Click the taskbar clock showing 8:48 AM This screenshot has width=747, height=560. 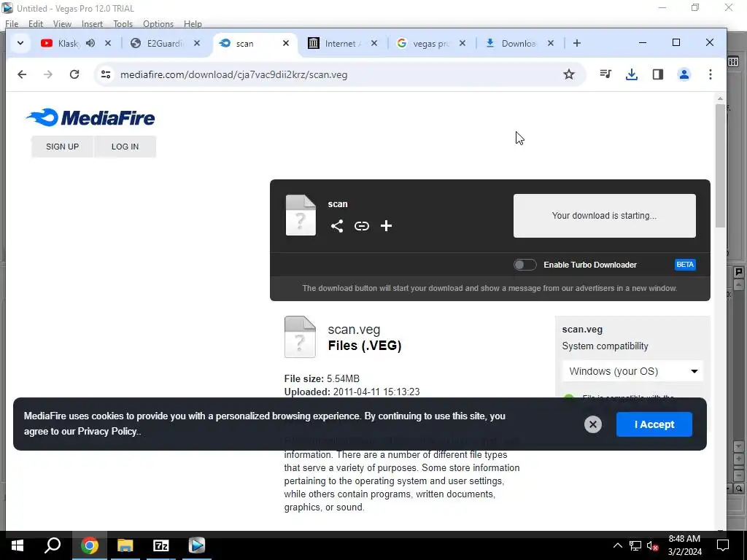pos(684,545)
